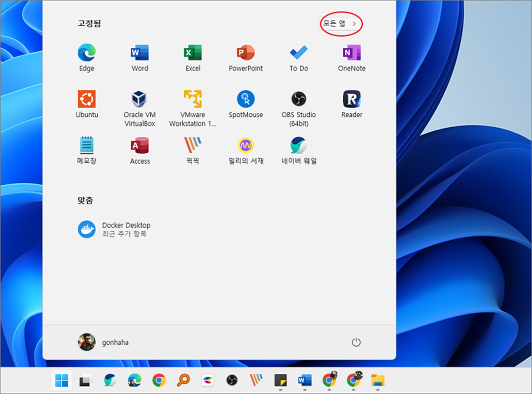532x394 pixels.
Task: Click the 고정됨 section heading
Action: pyautogui.click(x=89, y=23)
